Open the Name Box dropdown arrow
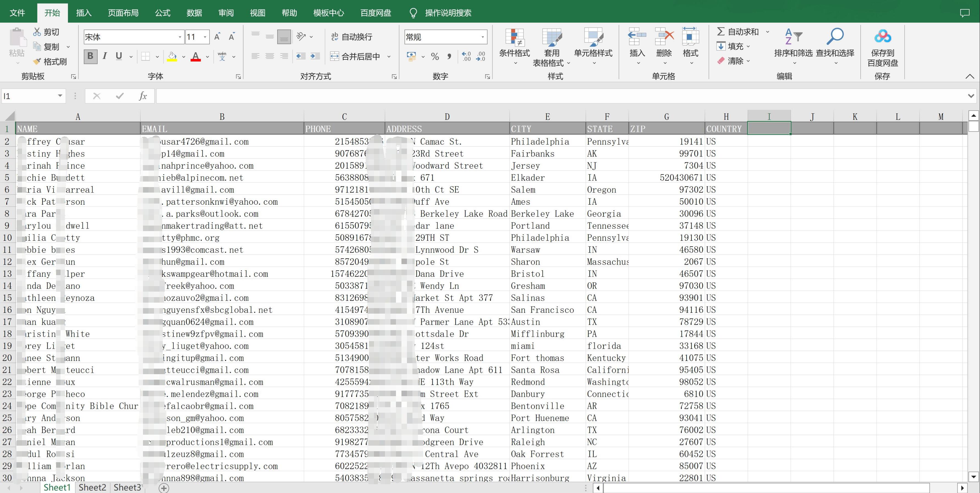Viewport: 980px width, 493px height. click(x=60, y=95)
